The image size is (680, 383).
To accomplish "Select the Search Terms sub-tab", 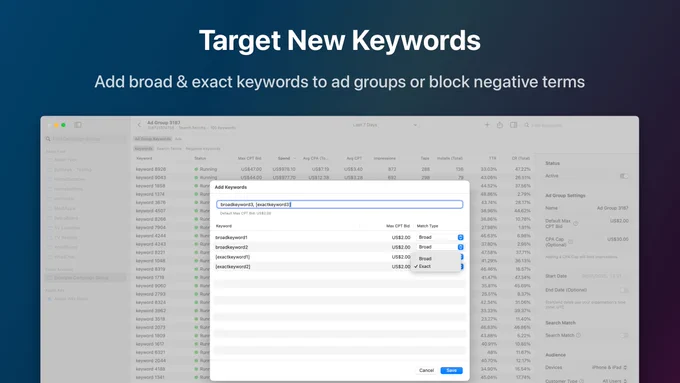I will click(169, 149).
